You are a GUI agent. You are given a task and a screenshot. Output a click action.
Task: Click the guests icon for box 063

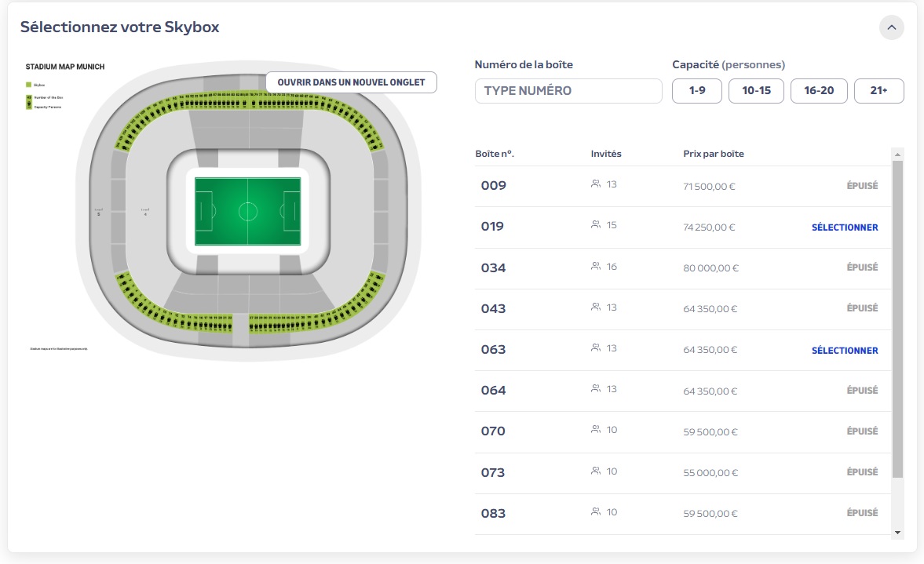[x=596, y=348]
